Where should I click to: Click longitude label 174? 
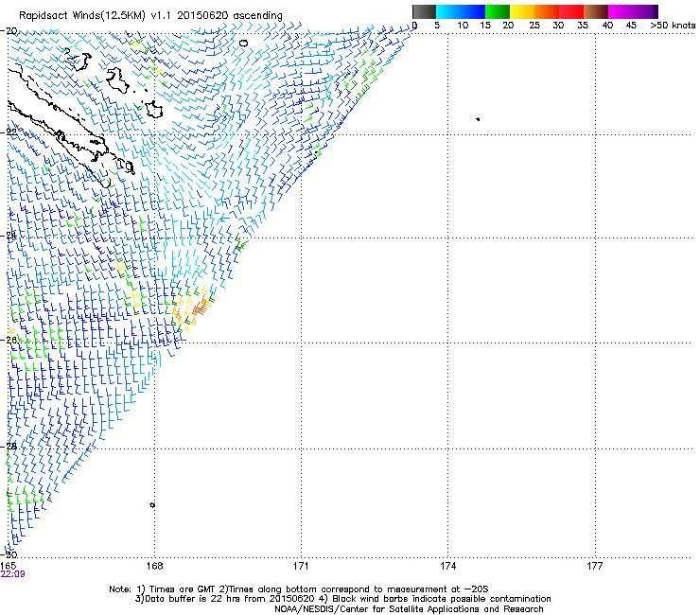447,566
